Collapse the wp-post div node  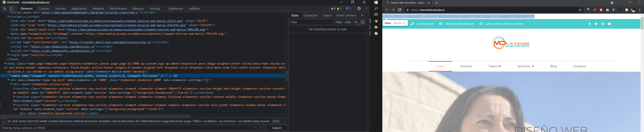point(8,80)
